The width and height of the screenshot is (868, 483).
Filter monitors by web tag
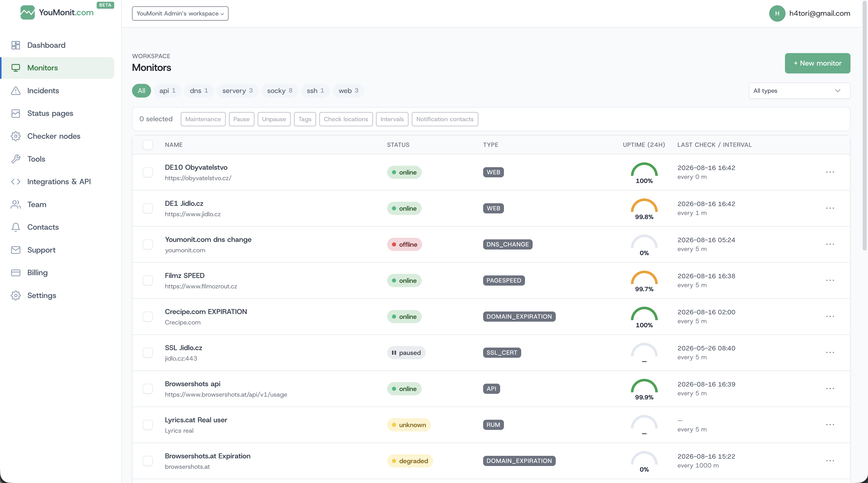(x=348, y=91)
